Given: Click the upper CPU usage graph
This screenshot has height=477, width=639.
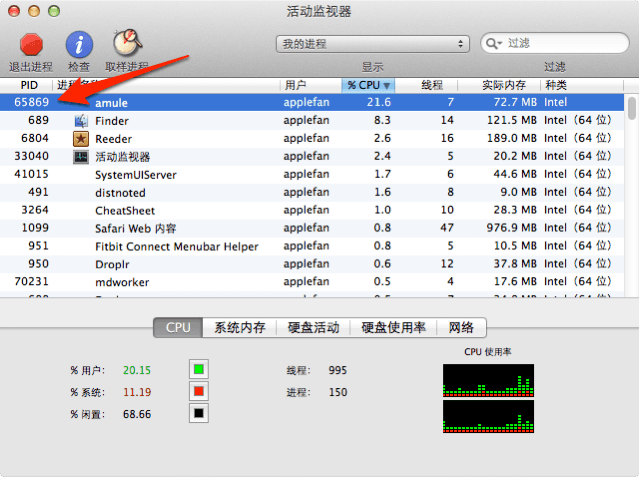Looking at the screenshot, I should coord(488,380).
